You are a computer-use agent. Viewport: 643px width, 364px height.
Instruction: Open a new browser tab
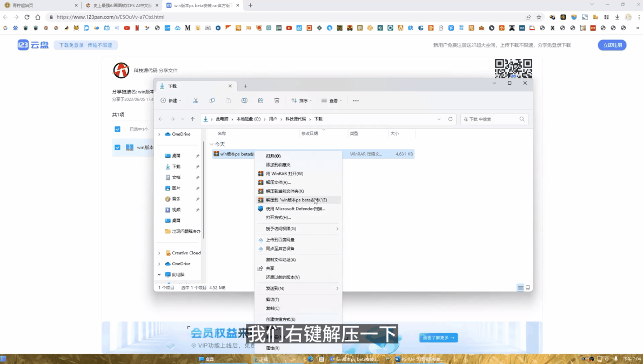[x=251, y=5]
